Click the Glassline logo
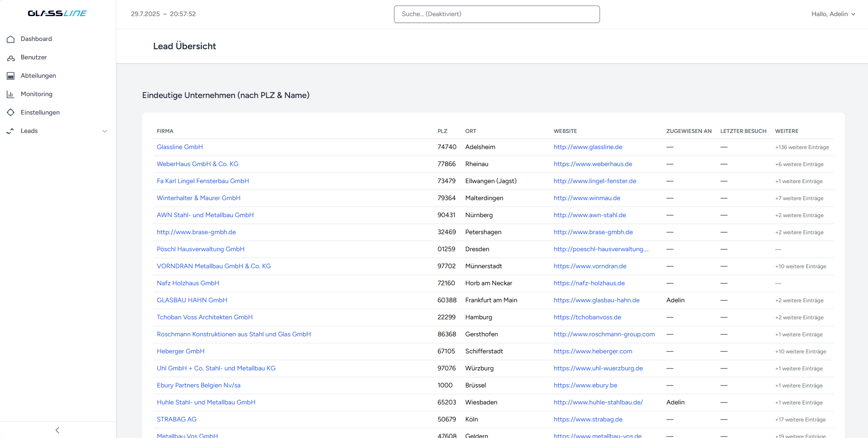The image size is (868, 438). (57, 13)
